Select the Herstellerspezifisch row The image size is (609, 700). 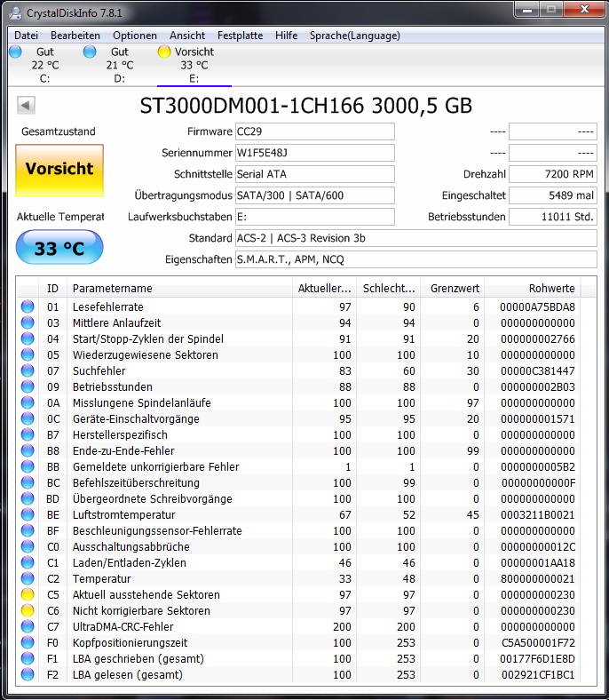299,434
